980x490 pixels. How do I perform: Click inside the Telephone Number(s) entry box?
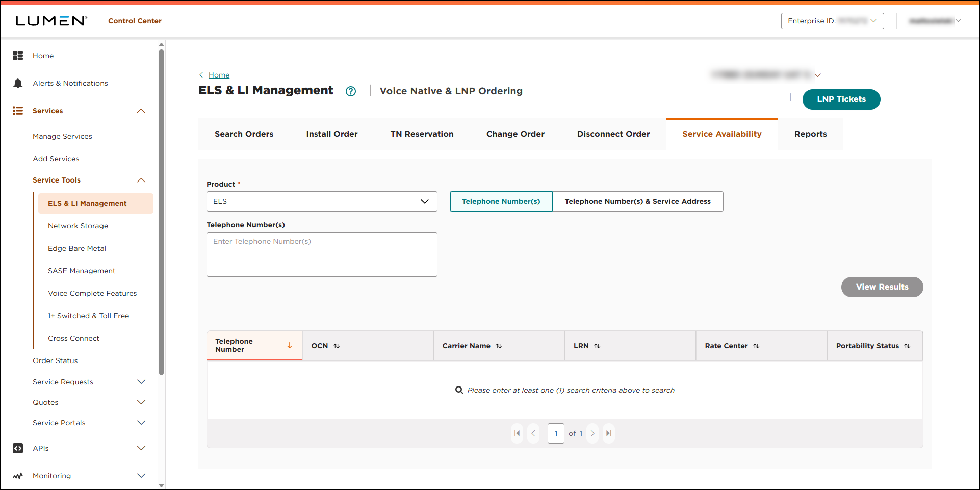tap(322, 254)
